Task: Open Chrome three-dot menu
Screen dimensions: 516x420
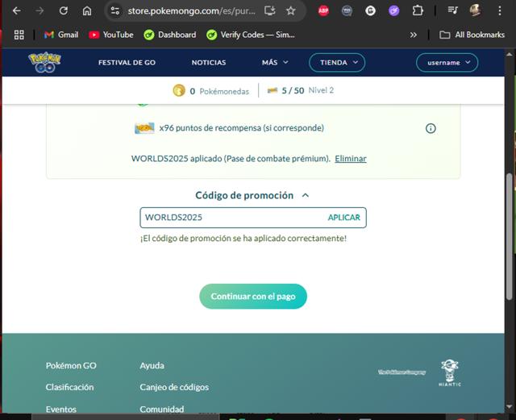Action: pos(500,10)
